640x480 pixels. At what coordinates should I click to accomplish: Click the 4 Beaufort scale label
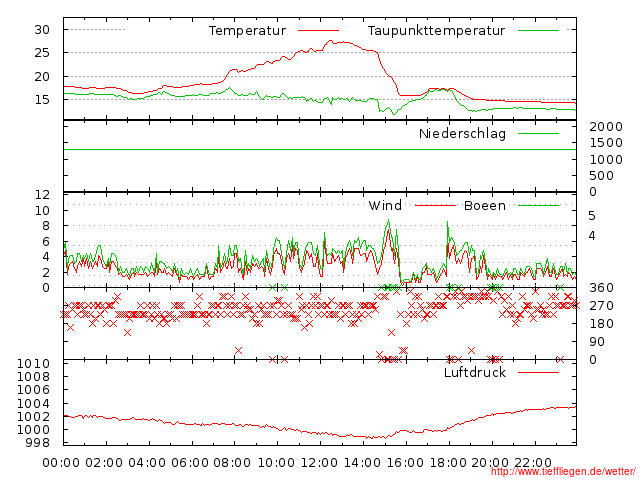click(592, 236)
